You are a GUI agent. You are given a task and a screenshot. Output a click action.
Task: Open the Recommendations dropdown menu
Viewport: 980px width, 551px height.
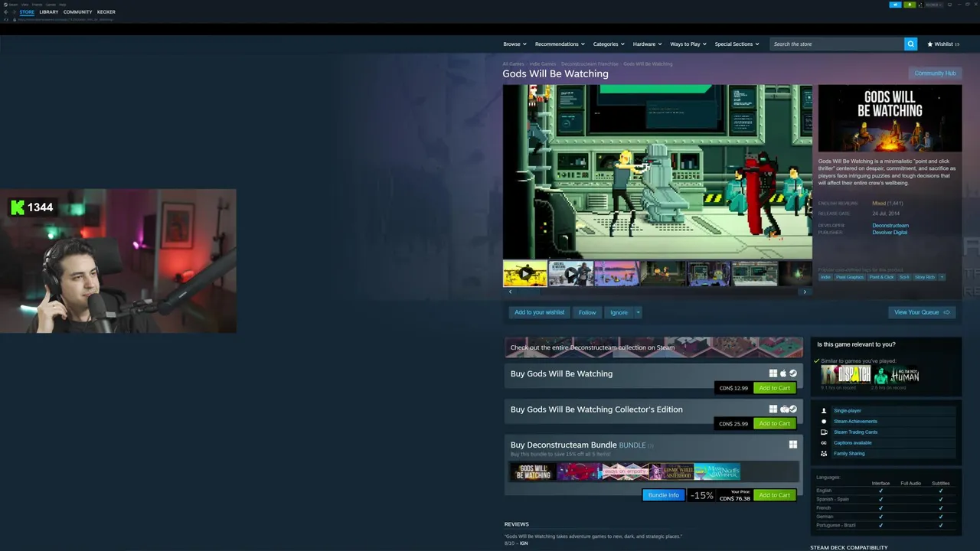click(560, 44)
